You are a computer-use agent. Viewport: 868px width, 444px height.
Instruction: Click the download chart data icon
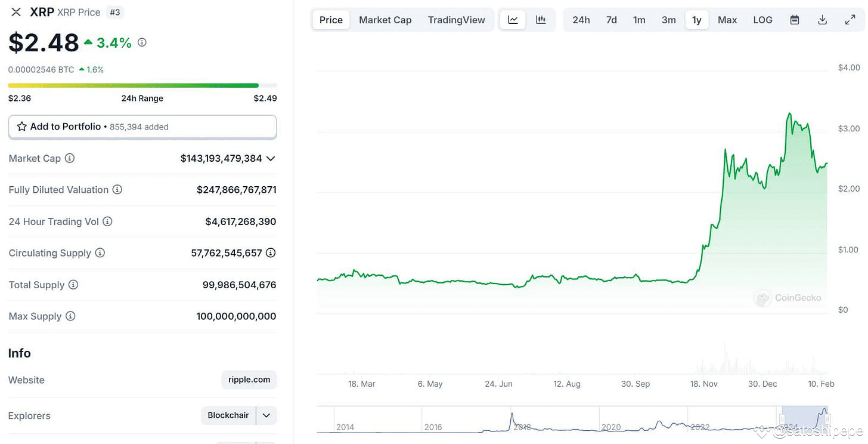pos(822,20)
